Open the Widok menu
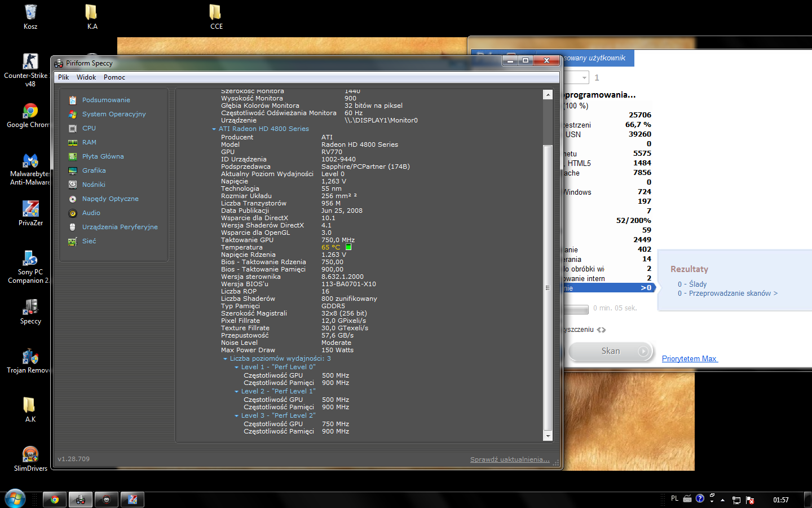This screenshot has width=812, height=508. [x=86, y=77]
